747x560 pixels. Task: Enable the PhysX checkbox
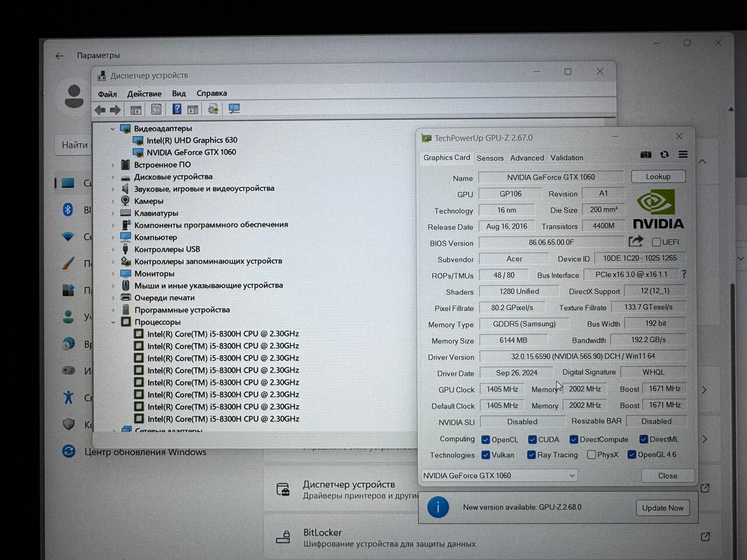[591, 455]
